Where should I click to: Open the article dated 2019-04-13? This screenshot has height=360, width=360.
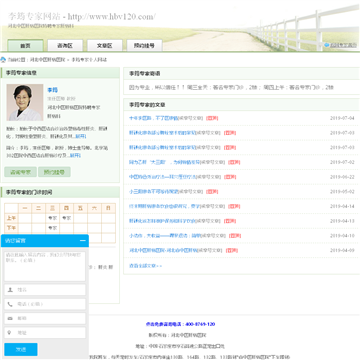coord(163,221)
